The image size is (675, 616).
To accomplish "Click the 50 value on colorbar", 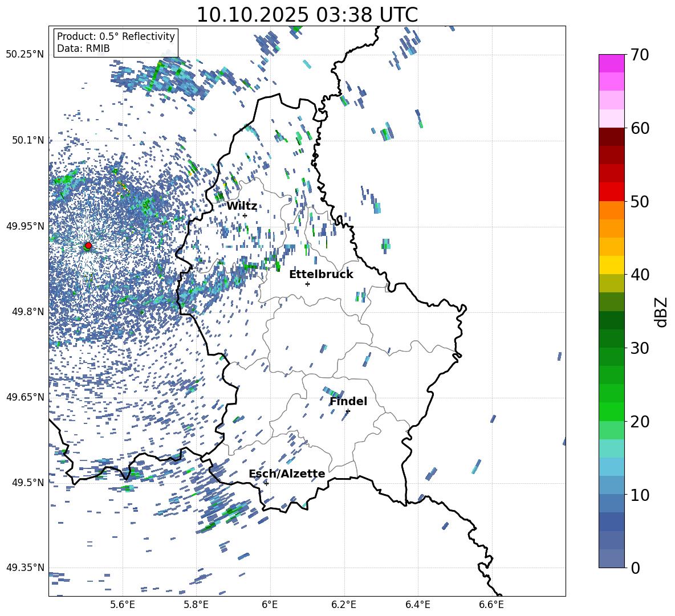I will 640,202.
